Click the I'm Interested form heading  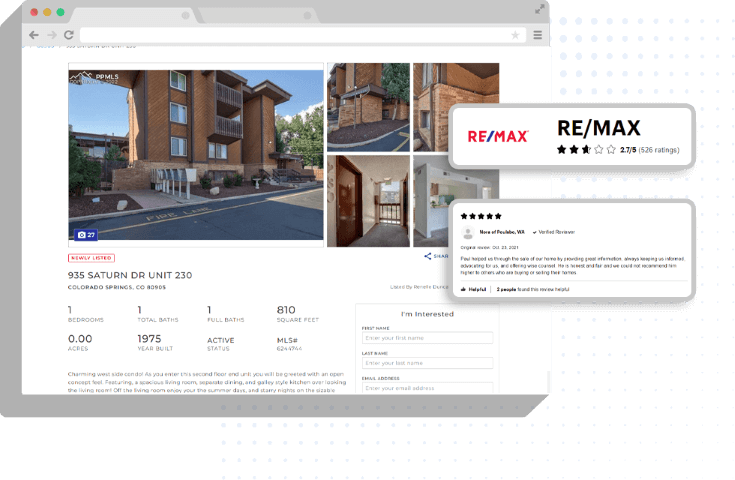pyautogui.click(x=428, y=314)
